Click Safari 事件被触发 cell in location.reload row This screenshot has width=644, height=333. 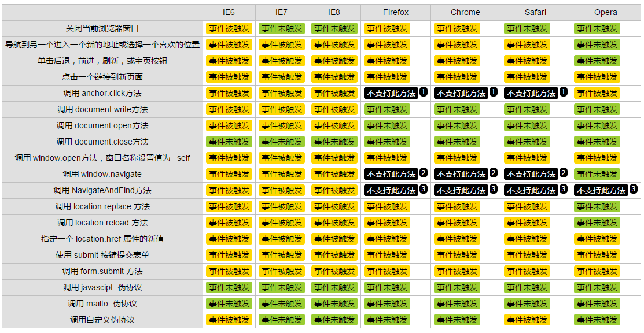(x=527, y=223)
